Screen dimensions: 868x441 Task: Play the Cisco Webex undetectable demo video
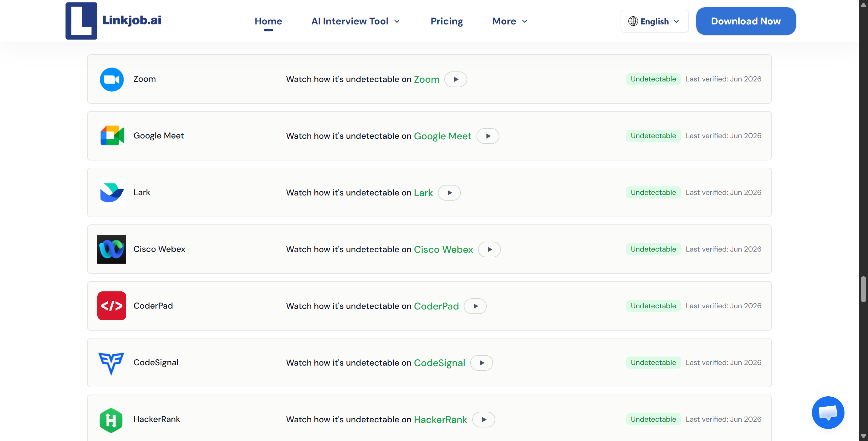click(489, 249)
